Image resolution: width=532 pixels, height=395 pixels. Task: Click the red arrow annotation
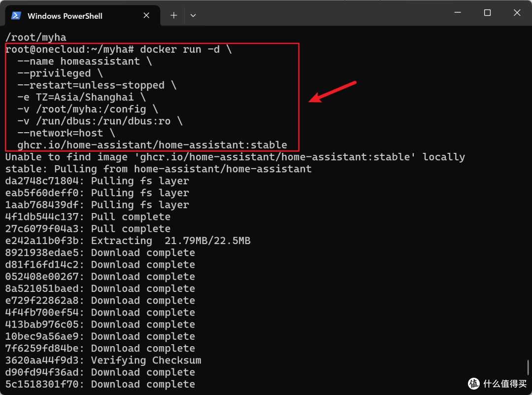tap(332, 91)
